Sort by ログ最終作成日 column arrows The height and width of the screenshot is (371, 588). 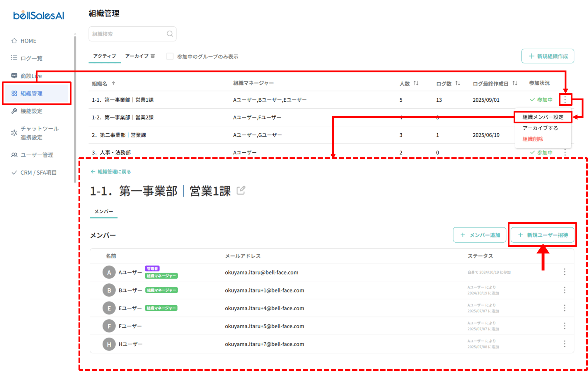point(515,83)
